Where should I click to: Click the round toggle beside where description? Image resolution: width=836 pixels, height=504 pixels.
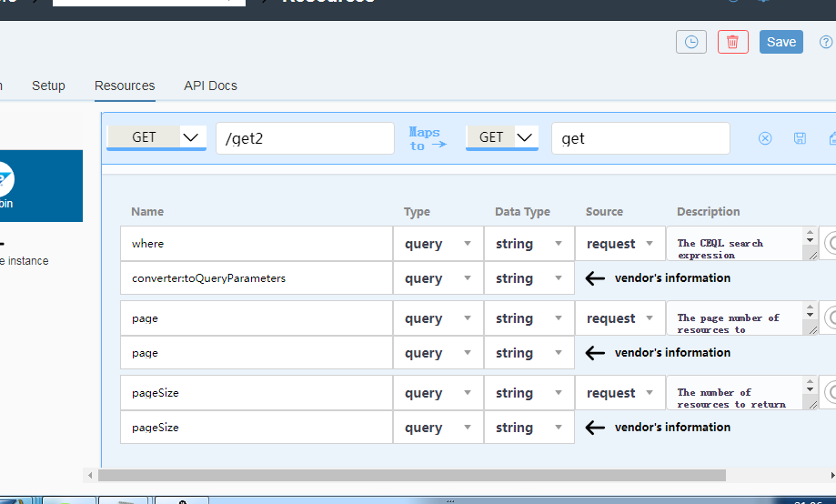pos(831,244)
